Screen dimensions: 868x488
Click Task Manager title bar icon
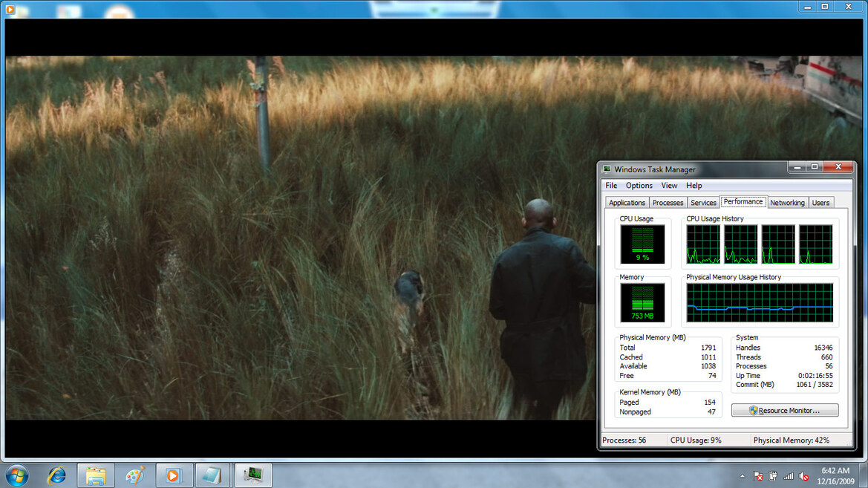coord(607,169)
